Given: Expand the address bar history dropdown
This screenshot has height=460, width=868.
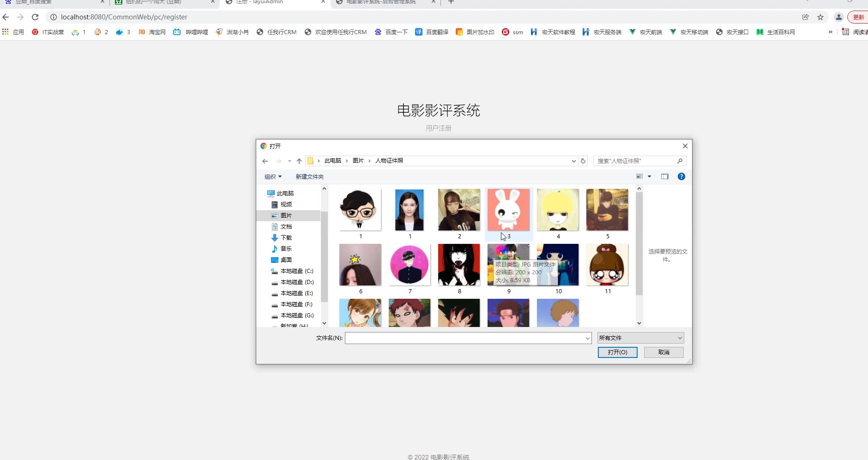Looking at the screenshot, I should click(x=574, y=161).
